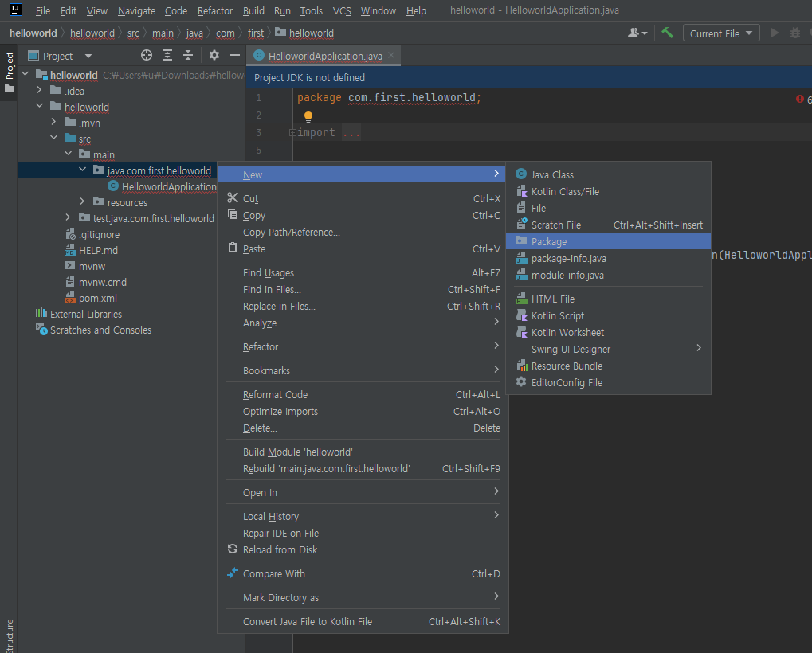
Task: Click Reformat Code in context menu
Action: [363, 395]
